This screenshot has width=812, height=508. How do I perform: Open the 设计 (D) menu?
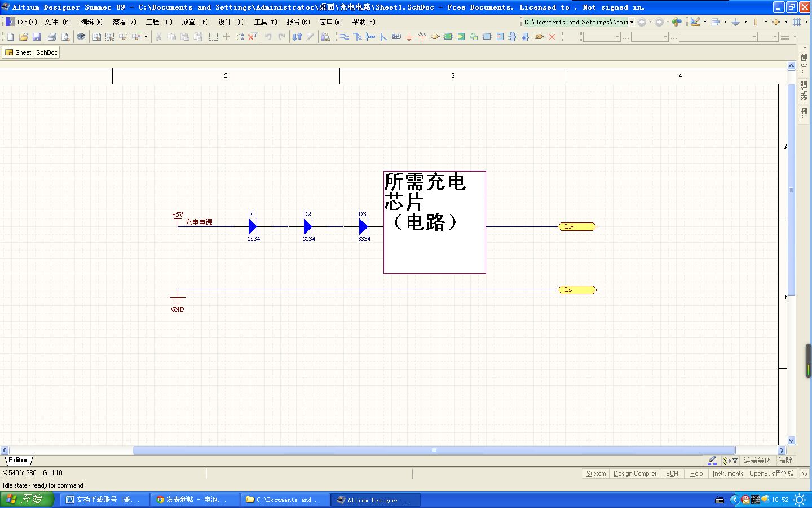pyautogui.click(x=231, y=22)
